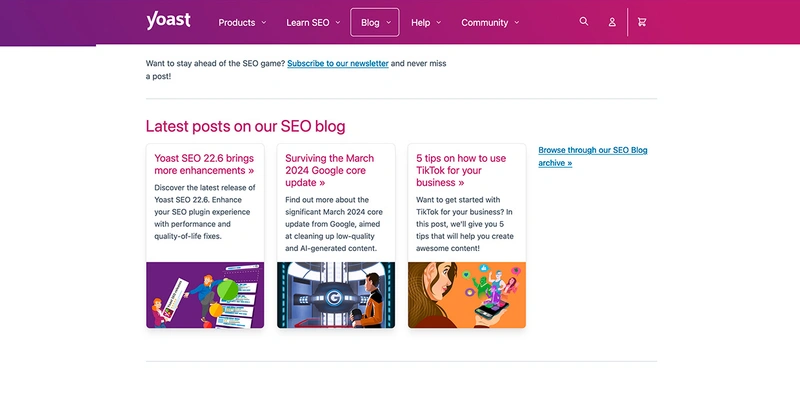This screenshot has width=800, height=407.
Task: Expand the Products dropdown menu
Action: point(242,22)
